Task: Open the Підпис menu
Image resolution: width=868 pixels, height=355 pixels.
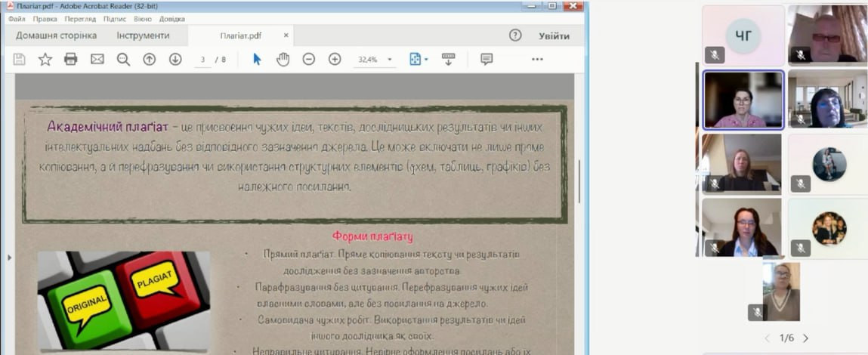Action: coord(115,19)
